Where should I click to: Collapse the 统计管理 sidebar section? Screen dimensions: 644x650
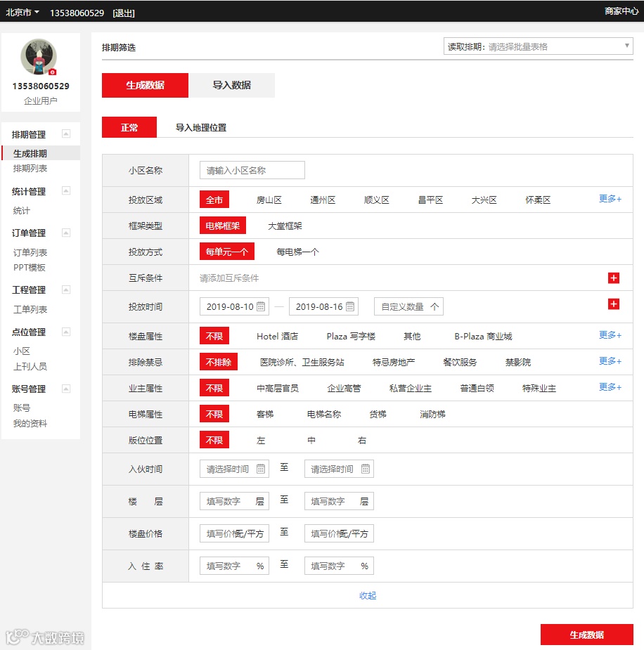(66, 190)
